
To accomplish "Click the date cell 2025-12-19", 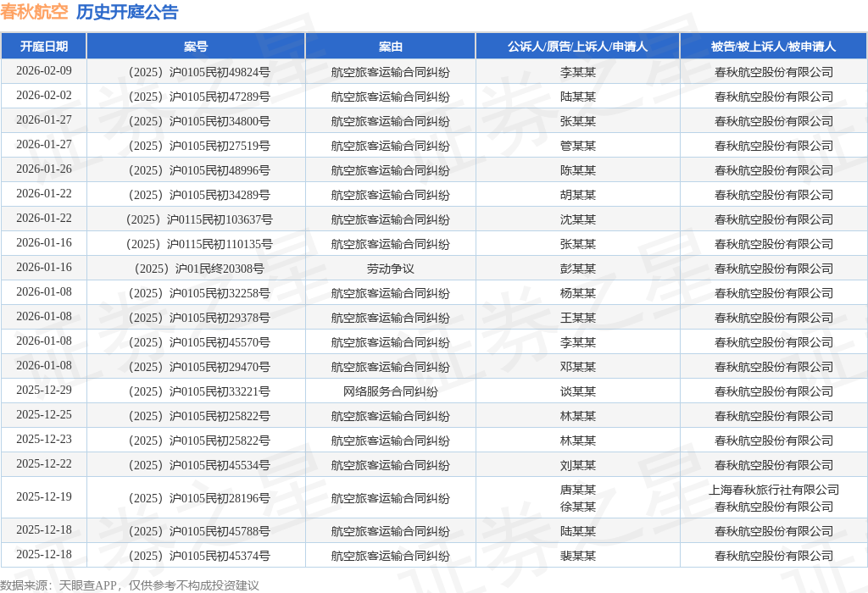I will tap(44, 496).
